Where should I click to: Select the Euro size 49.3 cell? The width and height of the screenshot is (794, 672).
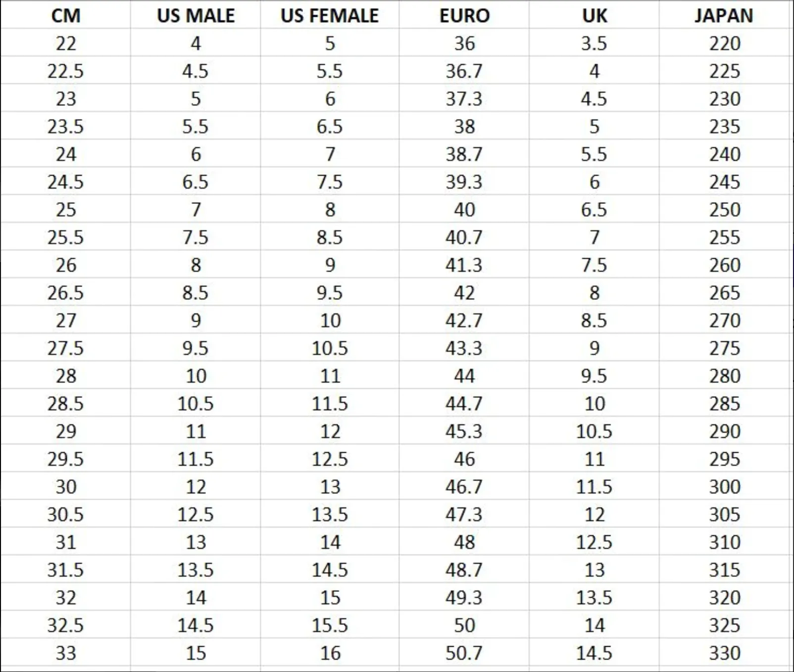tap(464, 597)
